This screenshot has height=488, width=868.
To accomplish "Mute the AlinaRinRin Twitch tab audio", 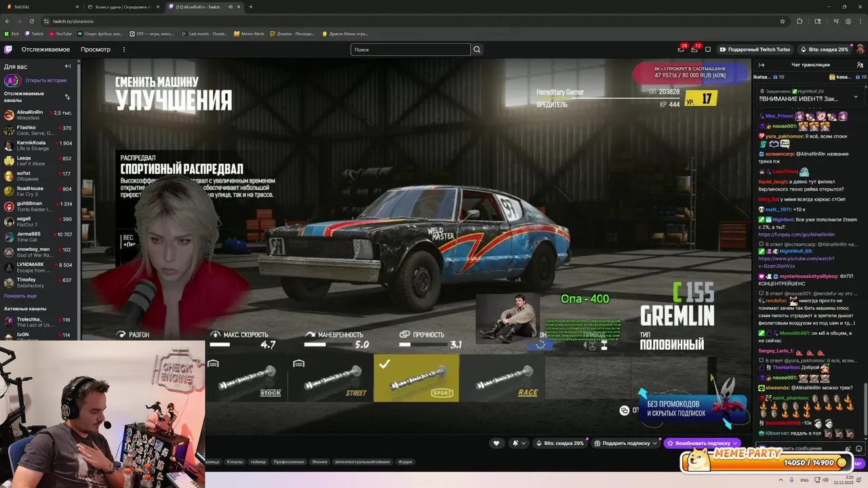I will click(x=230, y=7).
